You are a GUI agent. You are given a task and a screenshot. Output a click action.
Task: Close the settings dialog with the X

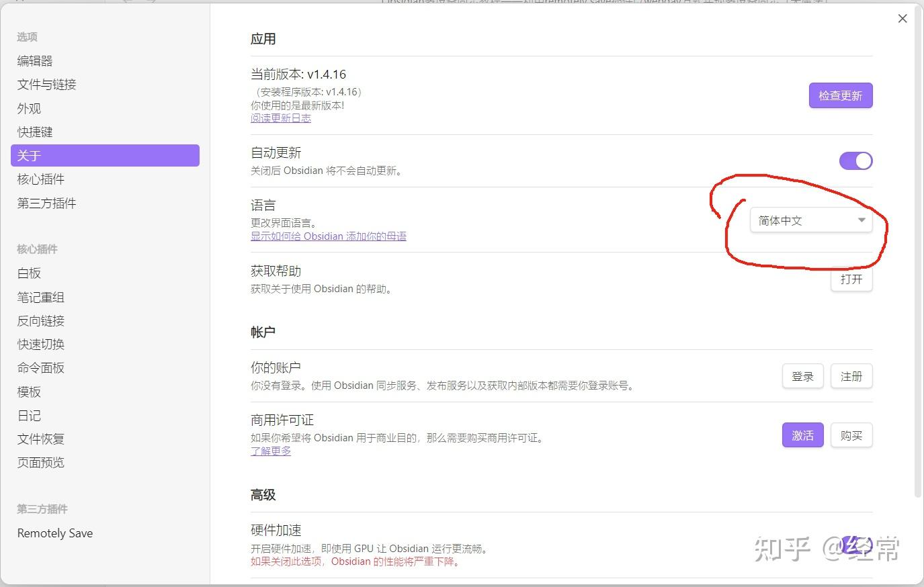click(x=902, y=18)
